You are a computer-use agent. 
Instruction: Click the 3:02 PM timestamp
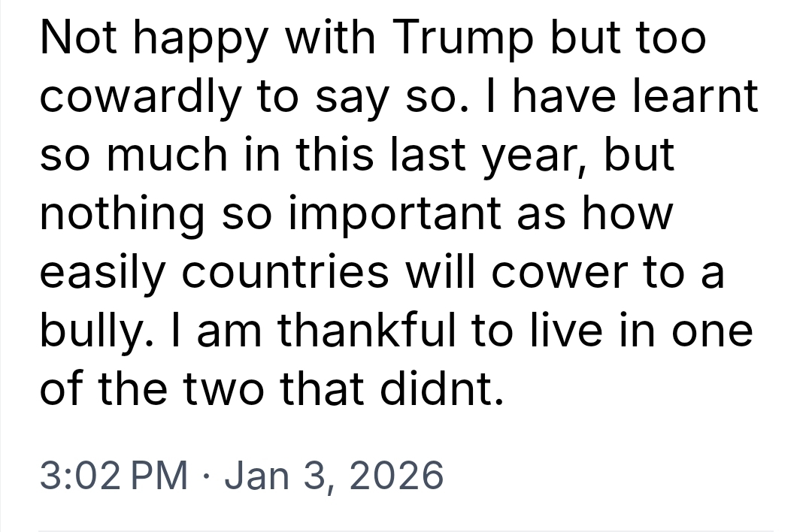pos(114,475)
